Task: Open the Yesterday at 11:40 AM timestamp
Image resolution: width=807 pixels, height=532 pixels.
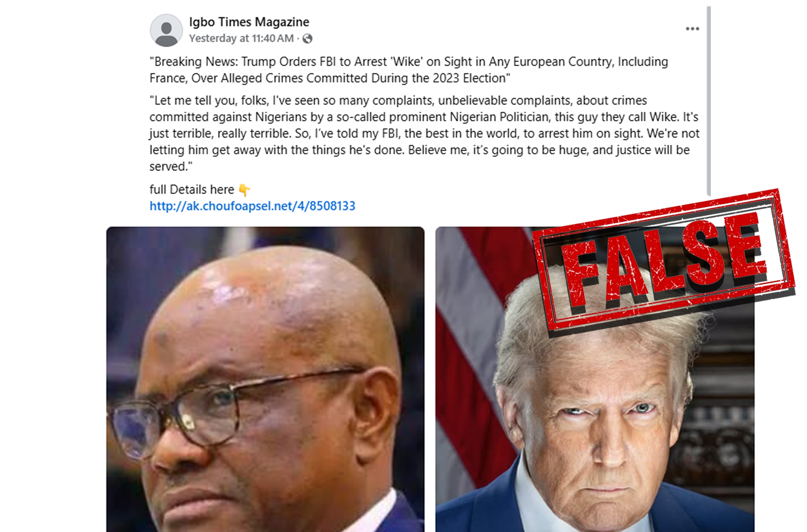Action: [241, 38]
